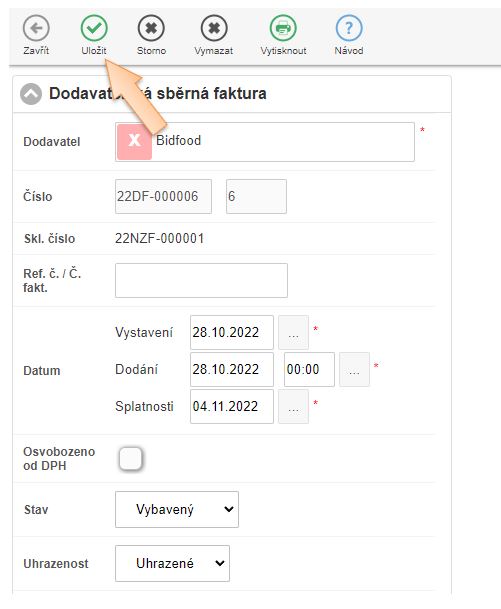This screenshot has height=609, width=501.
Task: Open help with the Návod question icon
Action: coord(349,28)
